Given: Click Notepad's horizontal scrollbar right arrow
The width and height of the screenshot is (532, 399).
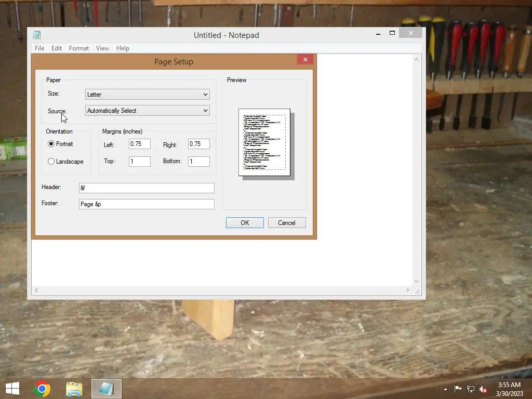Looking at the screenshot, I should [408, 290].
